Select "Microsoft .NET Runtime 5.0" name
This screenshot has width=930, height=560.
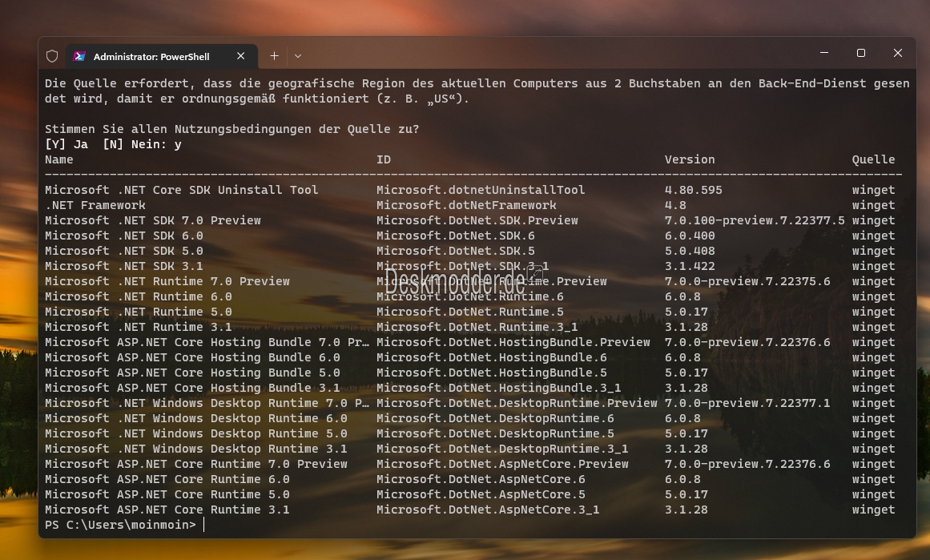(x=139, y=312)
